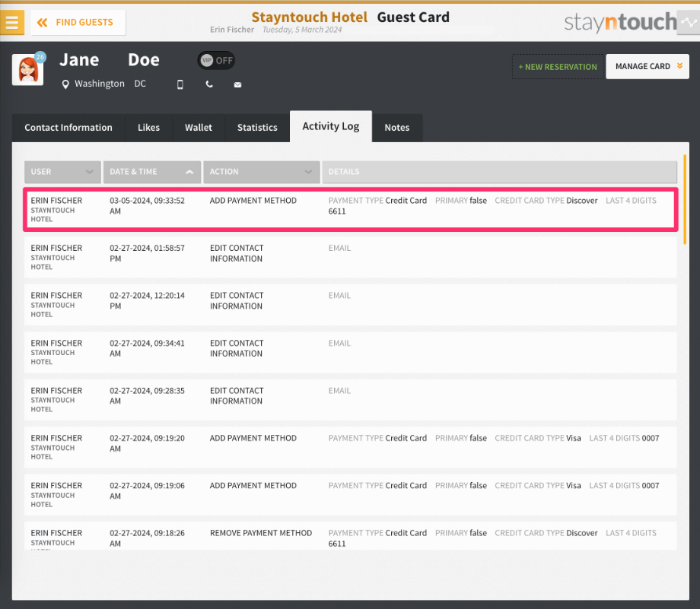Toggle the VIP switch on
The width and height of the screenshot is (700, 609).
point(217,60)
